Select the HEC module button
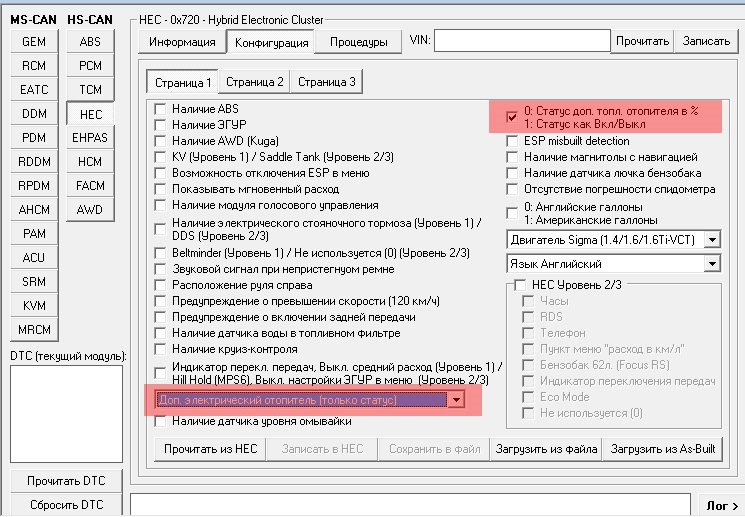 coord(90,114)
